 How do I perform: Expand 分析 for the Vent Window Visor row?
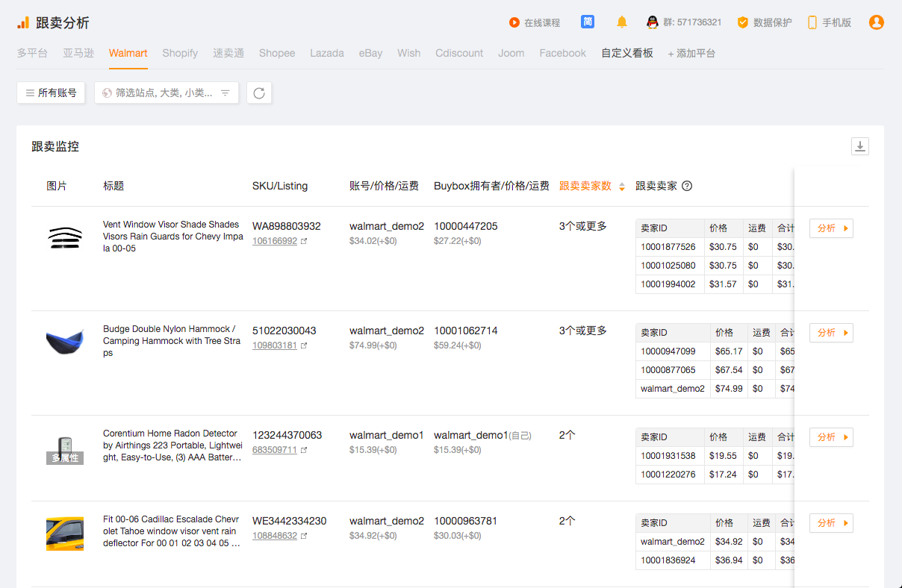pyautogui.click(x=831, y=228)
